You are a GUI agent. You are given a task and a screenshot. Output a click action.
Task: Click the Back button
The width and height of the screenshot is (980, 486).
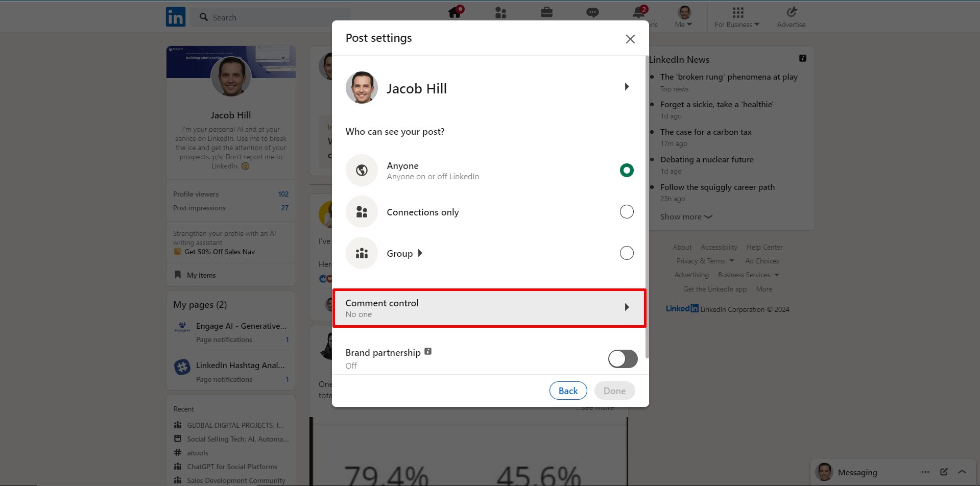click(568, 391)
